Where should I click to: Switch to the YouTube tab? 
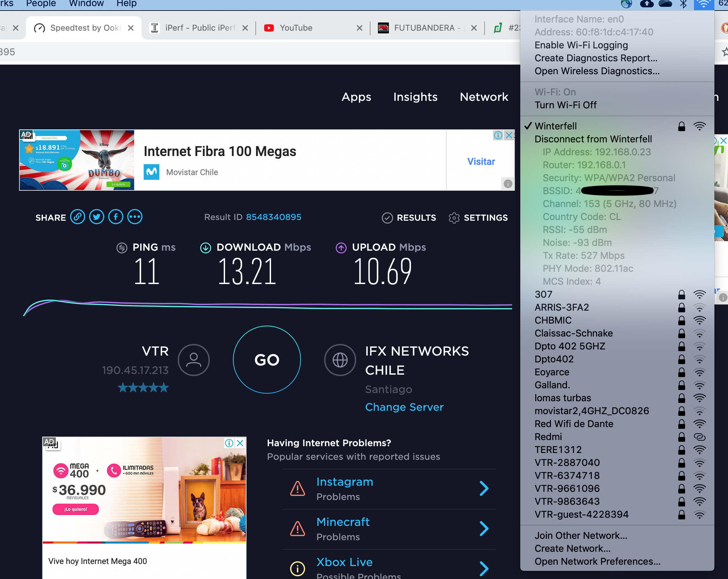point(313,28)
